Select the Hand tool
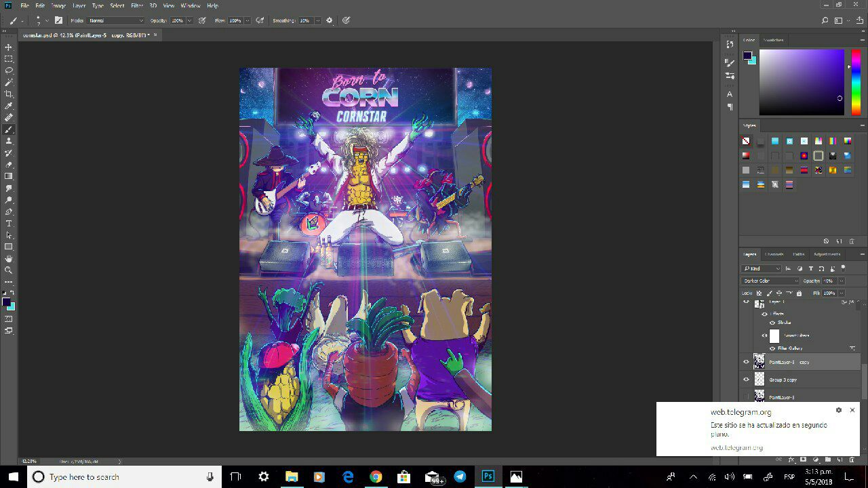The height and width of the screenshot is (488, 868). tap(9, 258)
